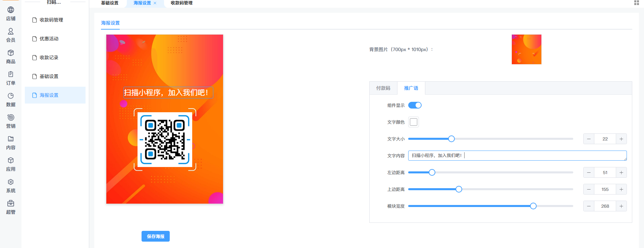Open the 营销 marketing section

coord(11,121)
